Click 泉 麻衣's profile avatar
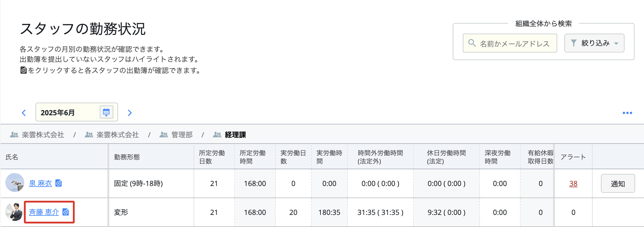The width and height of the screenshot is (644, 227). (x=14, y=183)
